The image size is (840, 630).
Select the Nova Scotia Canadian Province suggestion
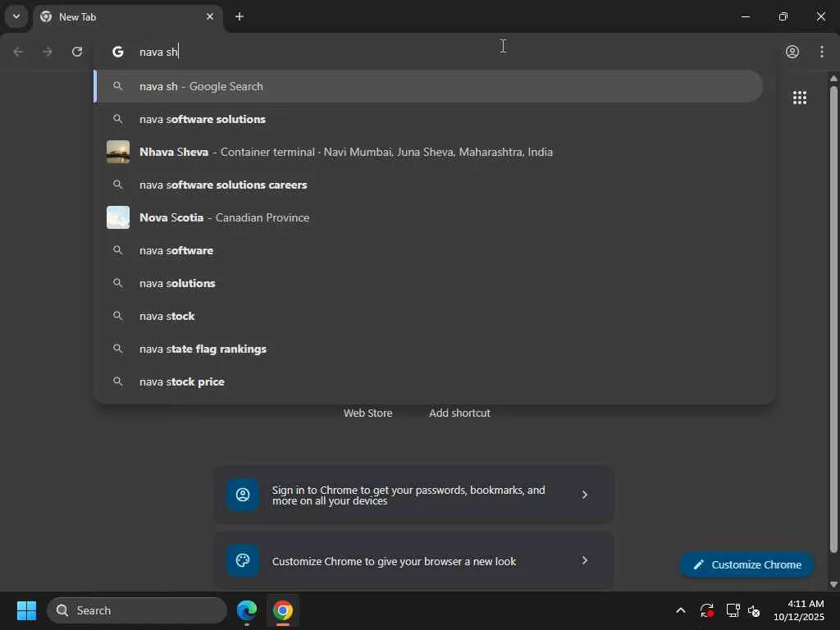coord(428,217)
